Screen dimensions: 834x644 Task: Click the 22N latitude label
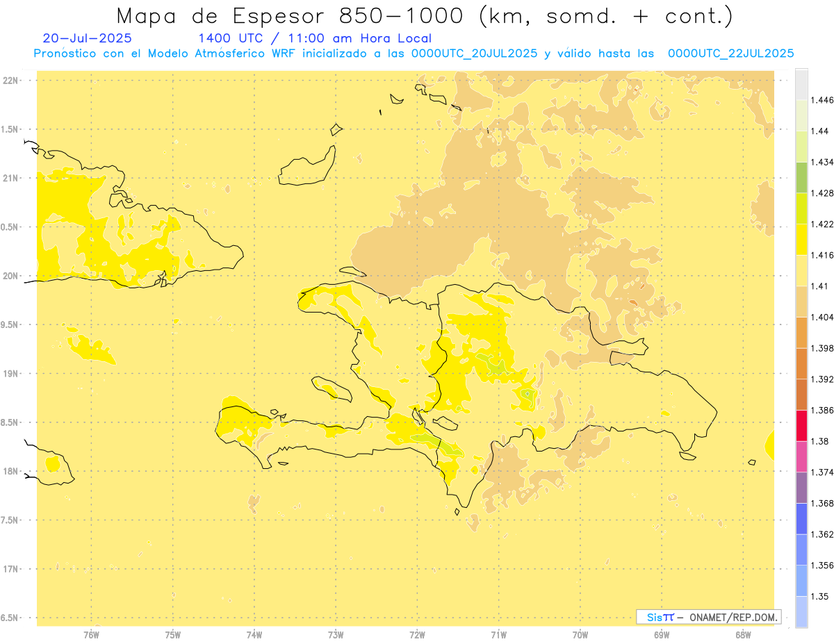(10, 81)
